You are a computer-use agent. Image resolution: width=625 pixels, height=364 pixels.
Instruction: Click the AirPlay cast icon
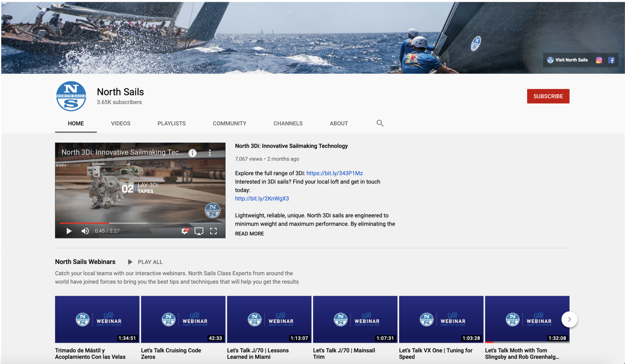(x=199, y=231)
